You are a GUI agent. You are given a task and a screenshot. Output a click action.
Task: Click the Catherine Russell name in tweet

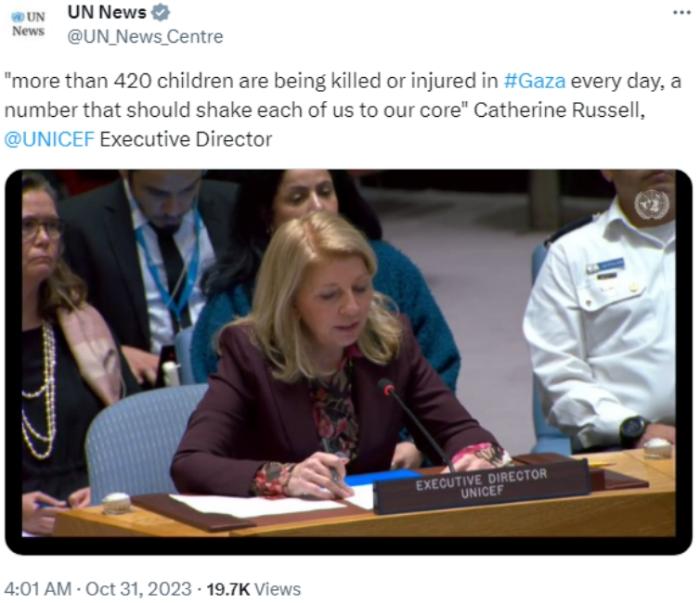(559, 110)
